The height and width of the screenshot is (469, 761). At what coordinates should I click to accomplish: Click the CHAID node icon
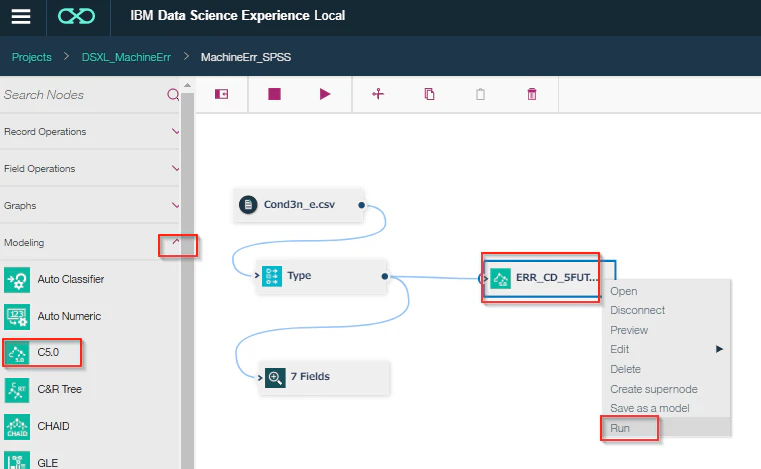(x=17, y=427)
